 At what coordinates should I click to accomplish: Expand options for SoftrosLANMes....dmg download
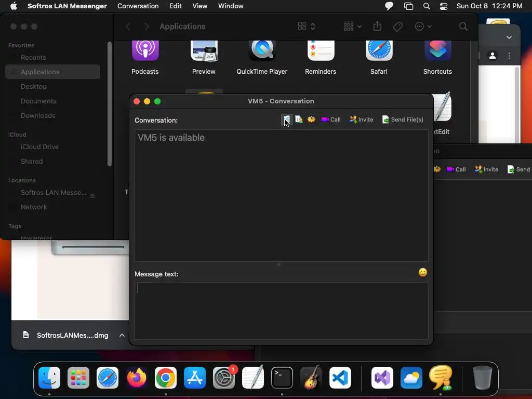point(122,335)
